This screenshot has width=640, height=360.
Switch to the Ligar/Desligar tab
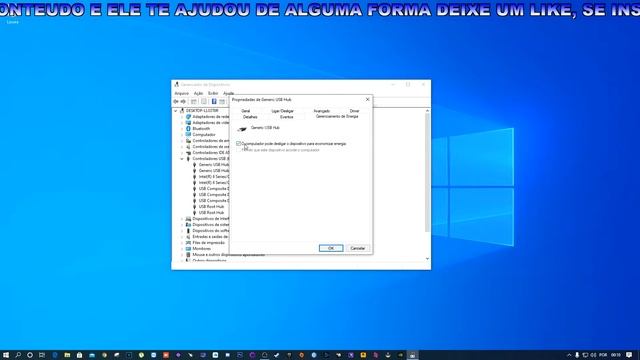(282, 111)
